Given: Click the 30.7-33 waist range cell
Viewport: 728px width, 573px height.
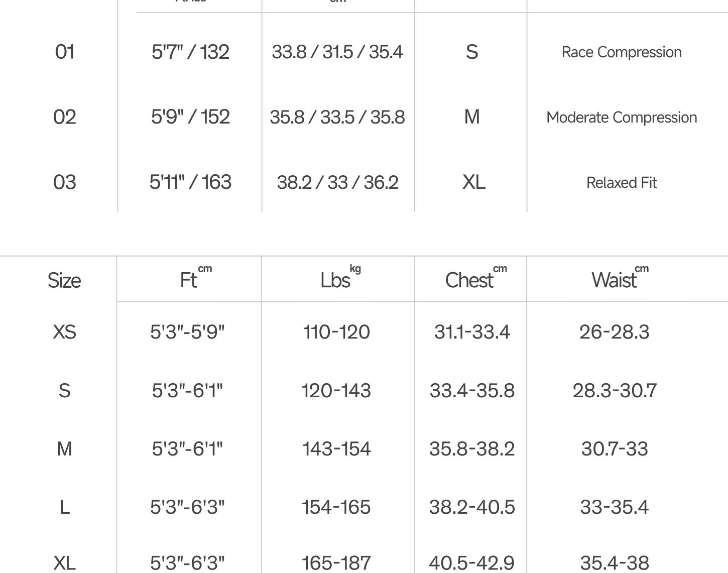Looking at the screenshot, I should coord(614,448).
